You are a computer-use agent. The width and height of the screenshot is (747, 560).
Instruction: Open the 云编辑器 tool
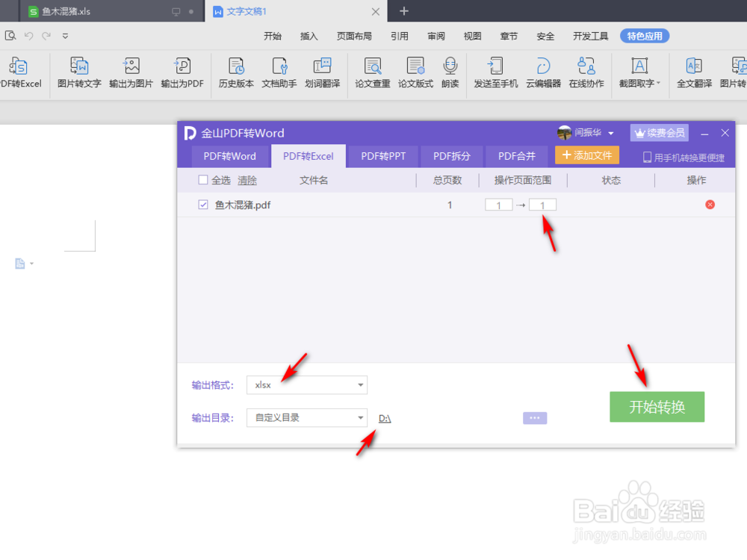543,72
